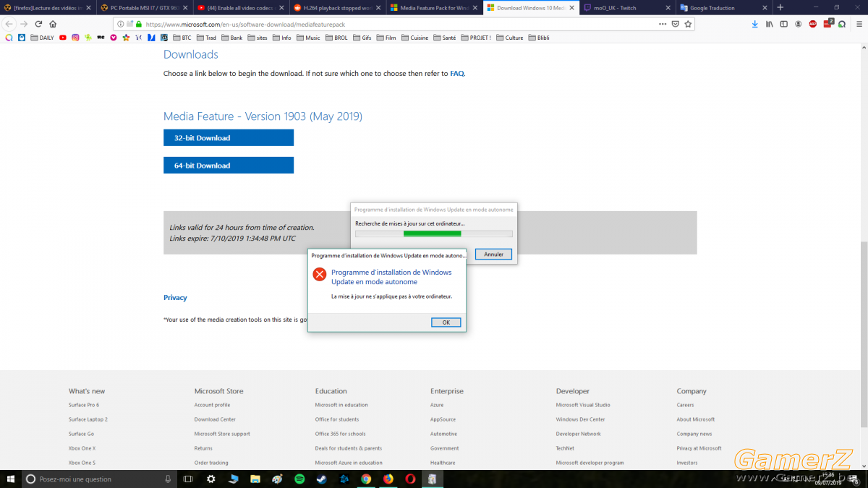
Task: Open new Firefox tab
Action: pos(780,8)
